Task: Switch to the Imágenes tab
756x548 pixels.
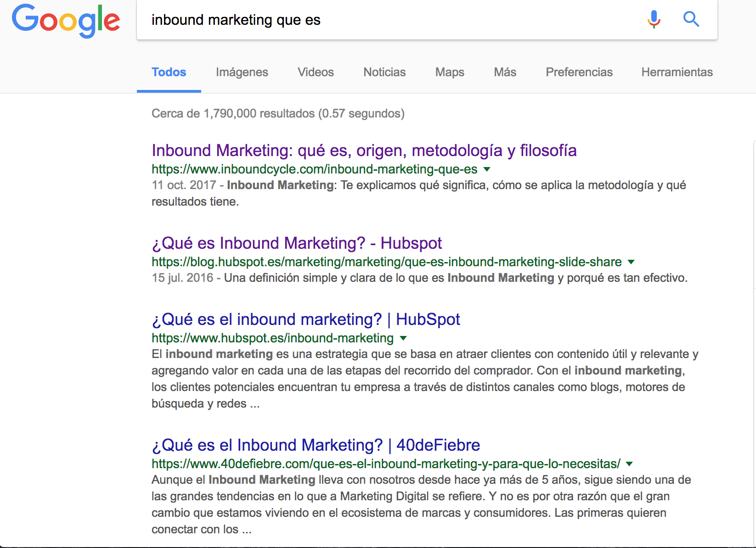Action: (242, 73)
